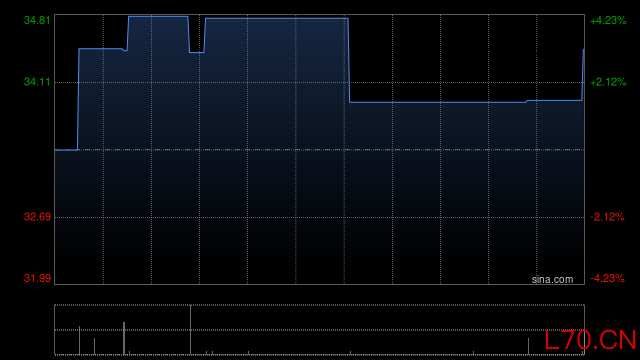Click the +2.12% percentage label
This screenshot has width=640, height=360.
(x=608, y=82)
